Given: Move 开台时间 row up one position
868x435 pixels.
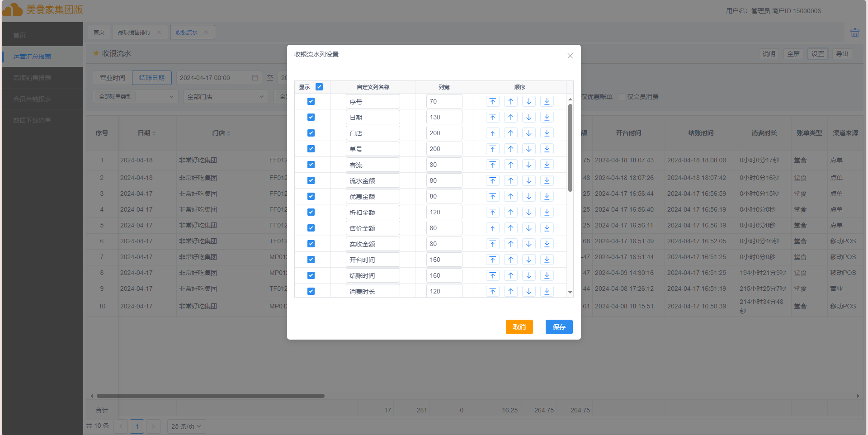Looking at the screenshot, I should (510, 260).
